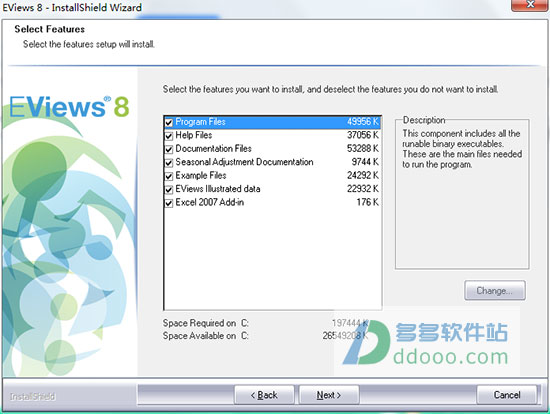
Task: Select EViews Illustrated data feature label
Action: click(218, 189)
